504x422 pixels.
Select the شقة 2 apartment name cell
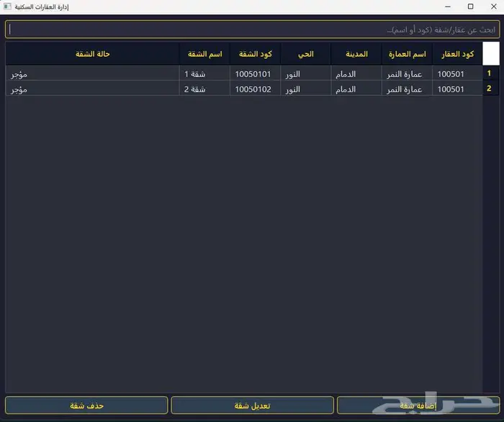tap(204, 89)
